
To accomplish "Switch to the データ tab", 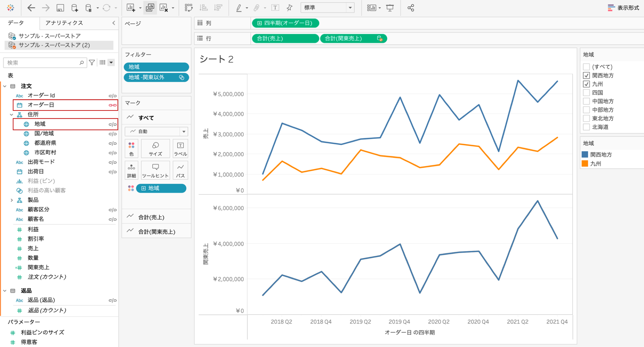I will click(16, 23).
